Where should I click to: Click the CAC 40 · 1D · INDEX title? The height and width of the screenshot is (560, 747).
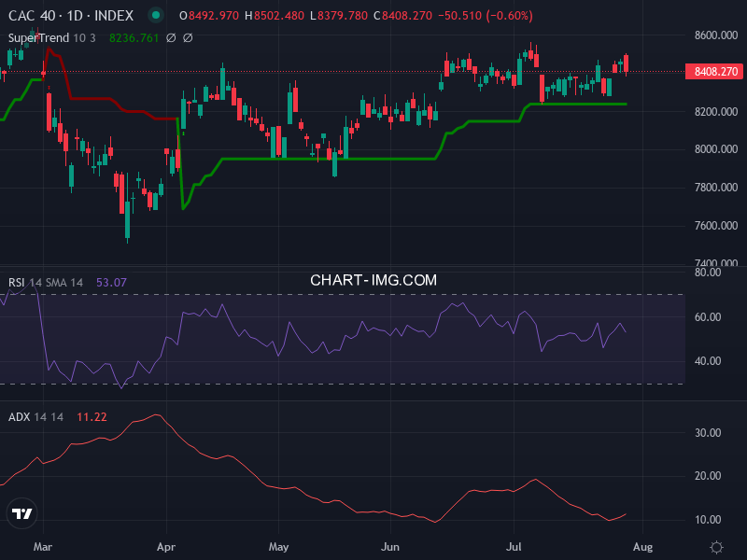click(71, 16)
